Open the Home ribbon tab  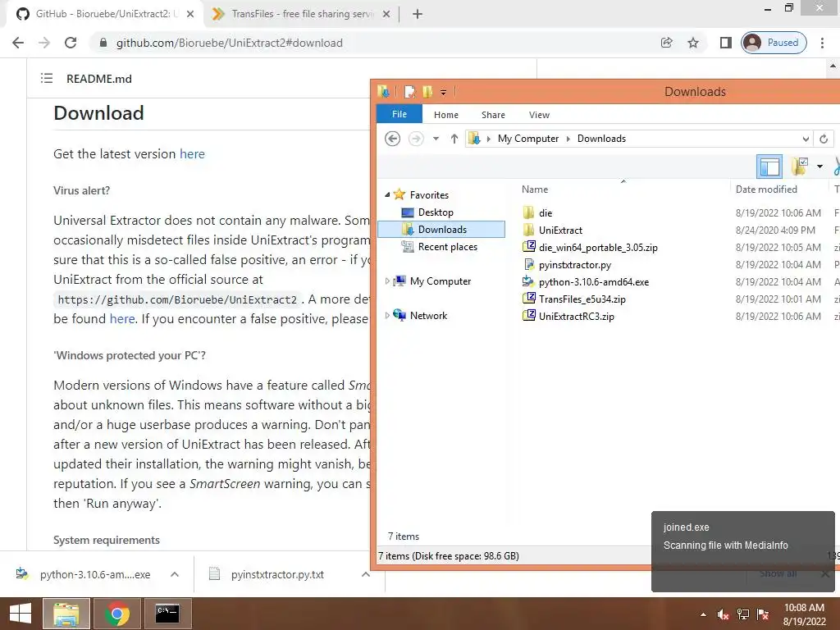click(445, 115)
